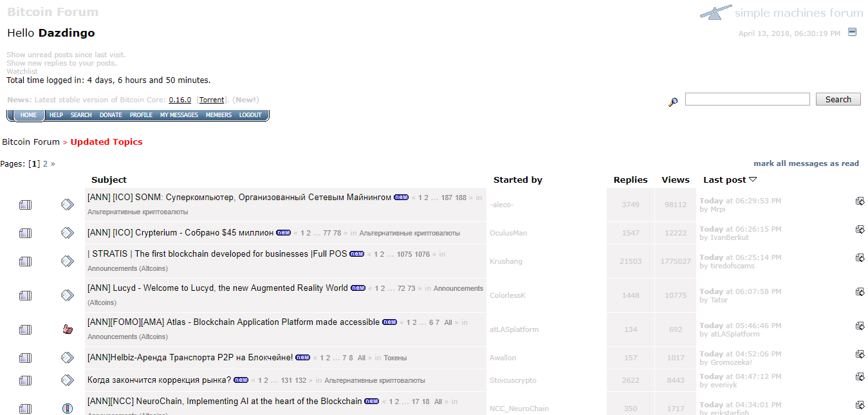Open Atlas Blockchain Application Platform topic
The width and height of the screenshot is (868, 415).
pos(234,322)
